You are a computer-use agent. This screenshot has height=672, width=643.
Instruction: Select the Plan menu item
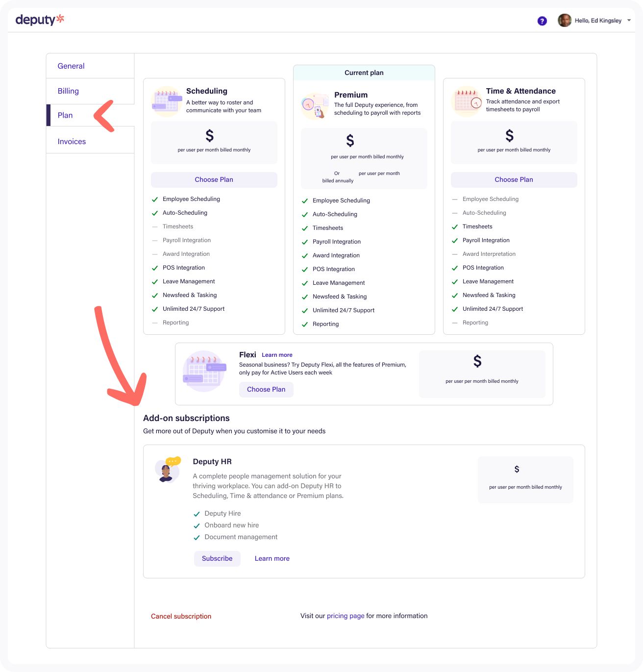coord(65,115)
